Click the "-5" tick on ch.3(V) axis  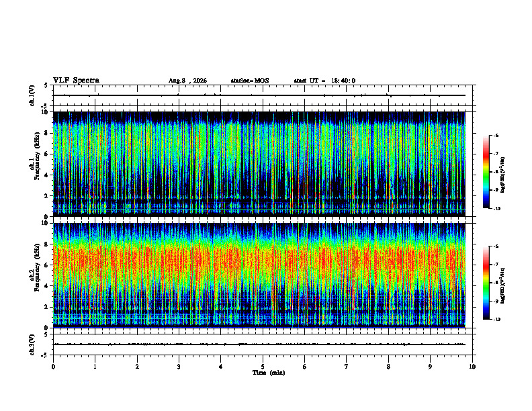(46, 355)
